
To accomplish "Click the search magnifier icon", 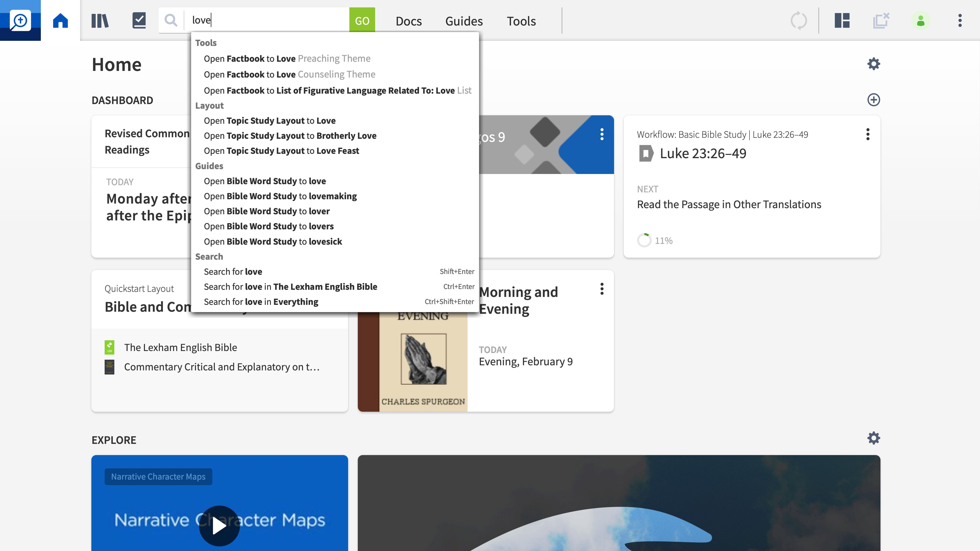I will (171, 20).
